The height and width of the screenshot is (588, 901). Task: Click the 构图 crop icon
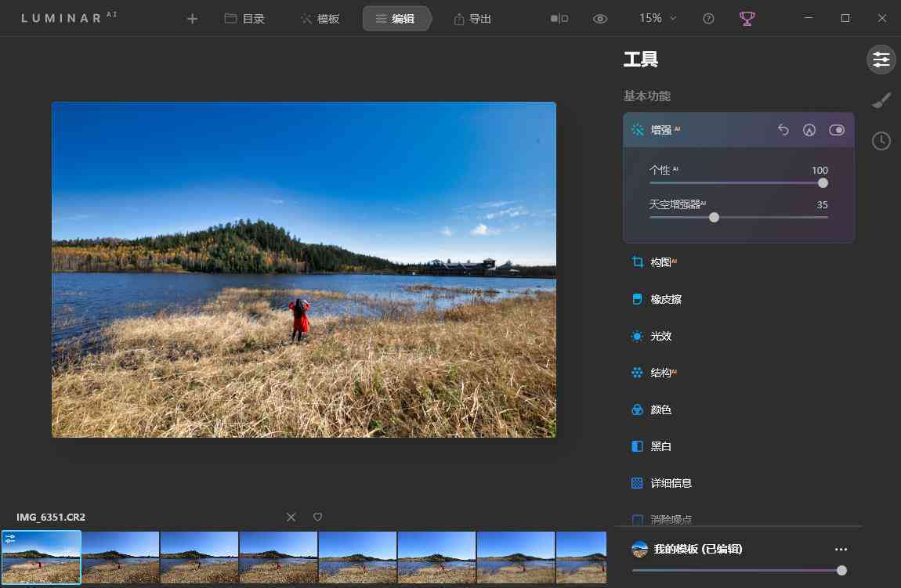point(637,262)
